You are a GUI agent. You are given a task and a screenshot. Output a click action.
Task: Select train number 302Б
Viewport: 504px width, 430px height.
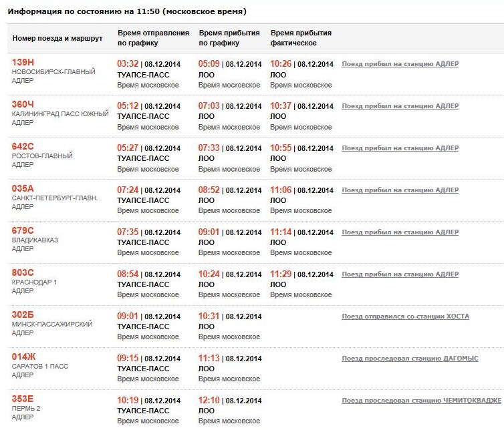coord(23,315)
